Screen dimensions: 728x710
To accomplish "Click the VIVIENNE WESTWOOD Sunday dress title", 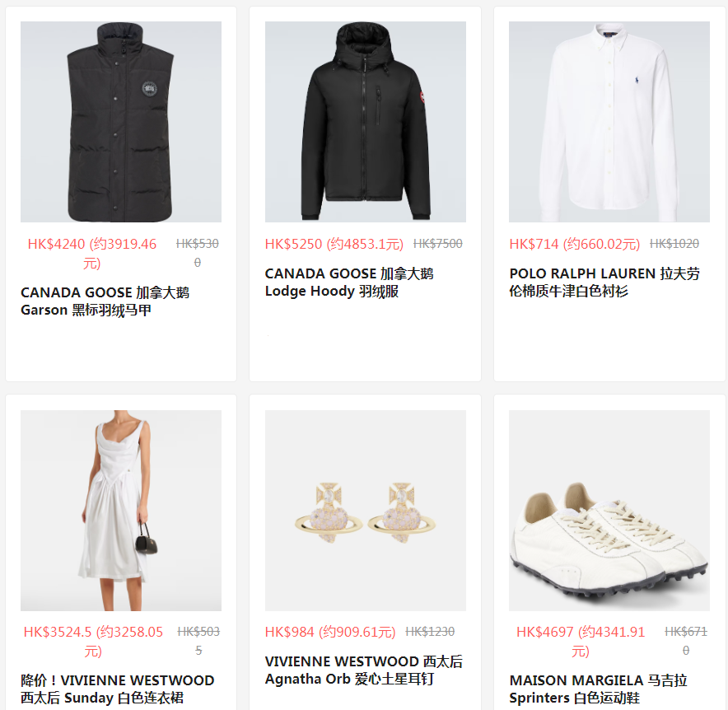I will pos(118,689).
